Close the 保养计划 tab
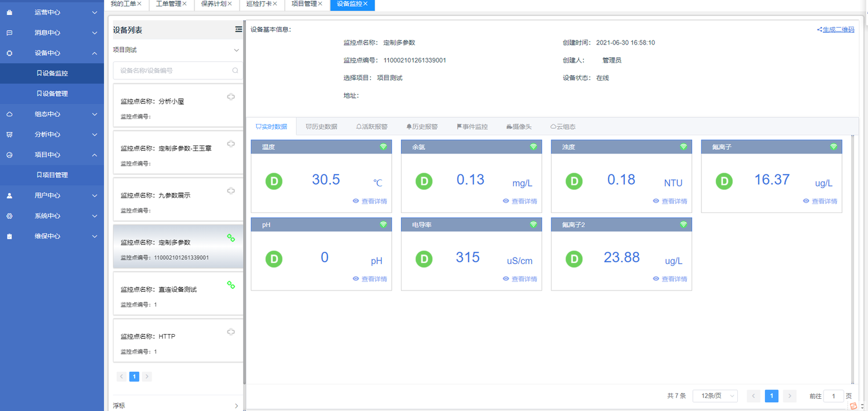 230,4
